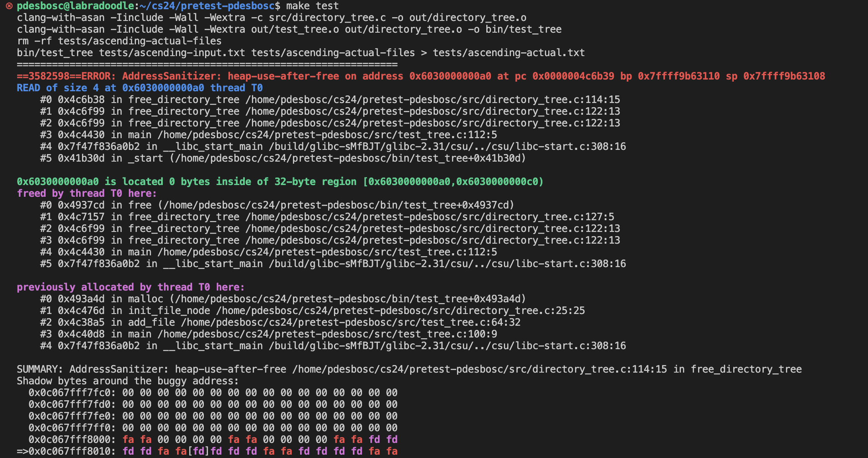
Task: Open the tests/ascending-actual.txt output path
Action: click(x=508, y=53)
